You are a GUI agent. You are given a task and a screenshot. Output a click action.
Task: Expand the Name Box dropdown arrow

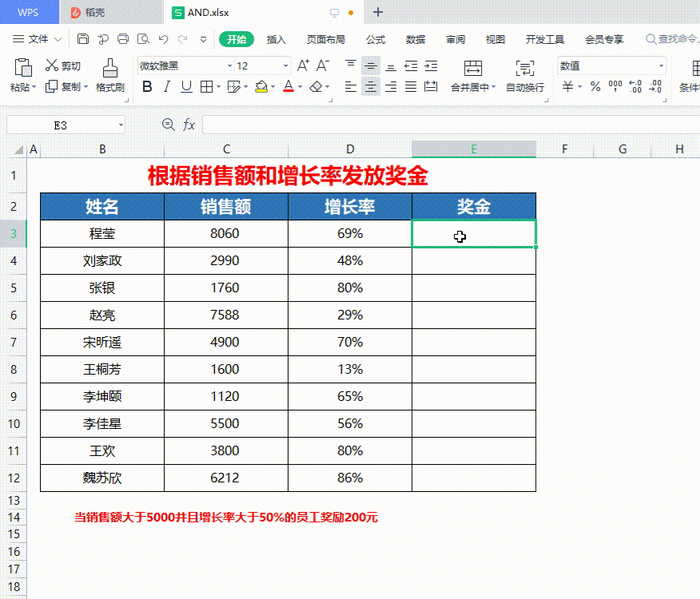(x=121, y=125)
